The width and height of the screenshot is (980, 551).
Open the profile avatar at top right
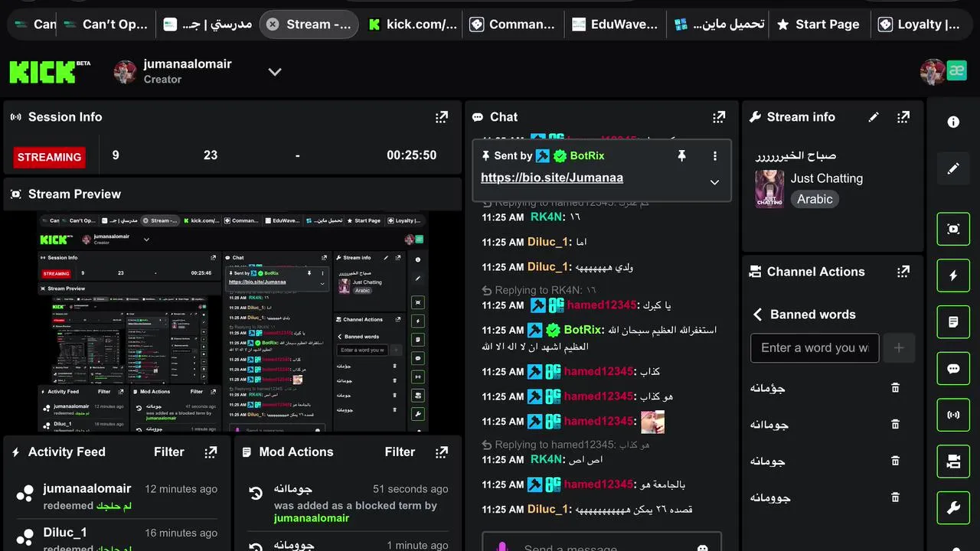[x=933, y=71]
